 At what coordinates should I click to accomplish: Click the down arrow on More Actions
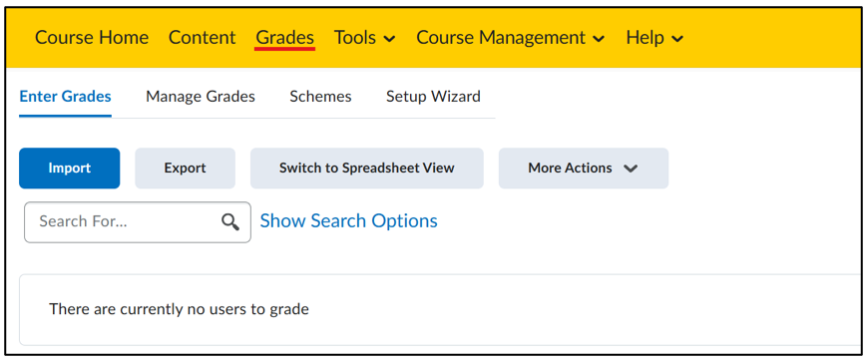631,169
